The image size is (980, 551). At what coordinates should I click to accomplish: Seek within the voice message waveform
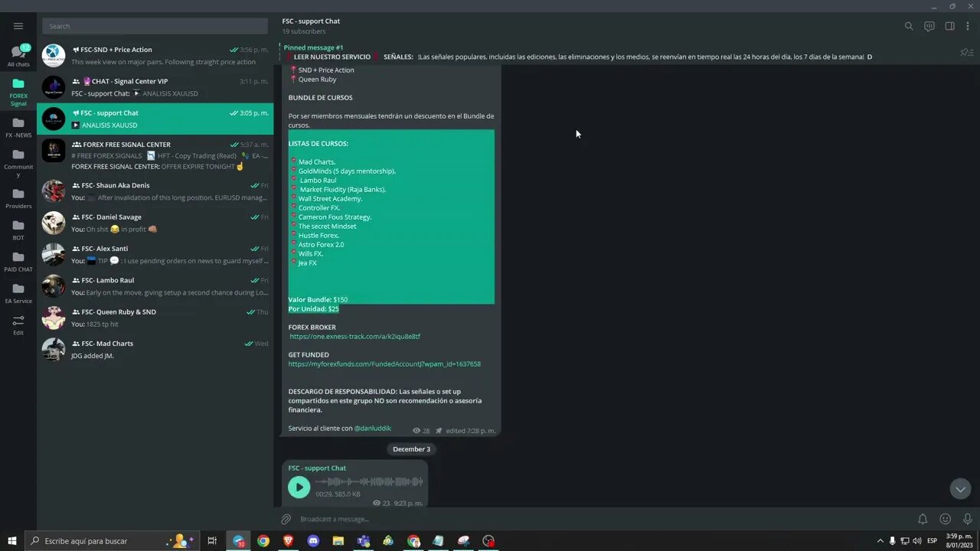coord(369,482)
